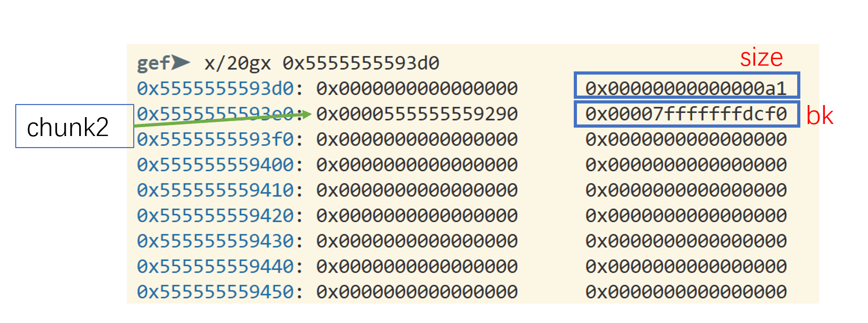The height and width of the screenshot is (323, 868).
Task: Select the chunk2 label box
Action: point(74,126)
